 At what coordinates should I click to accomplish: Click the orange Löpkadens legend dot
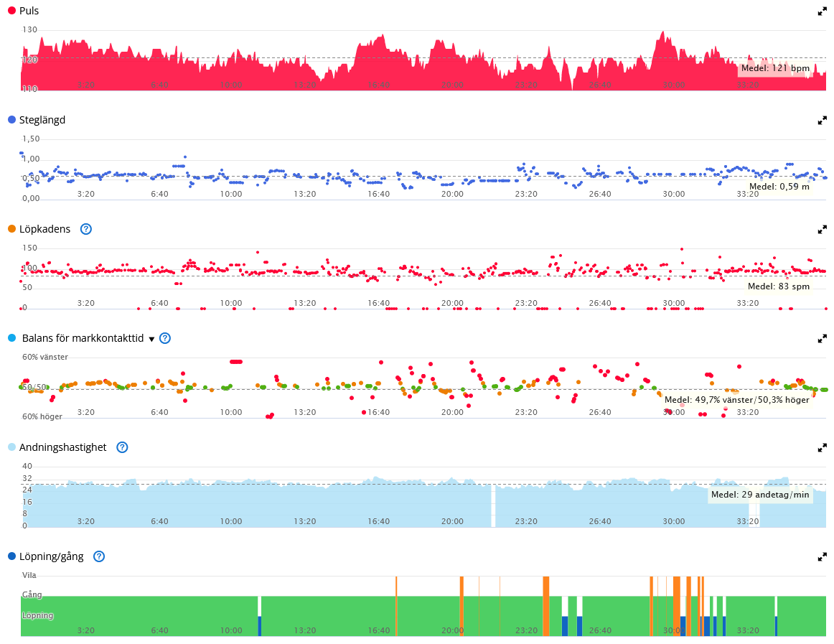click(x=11, y=229)
